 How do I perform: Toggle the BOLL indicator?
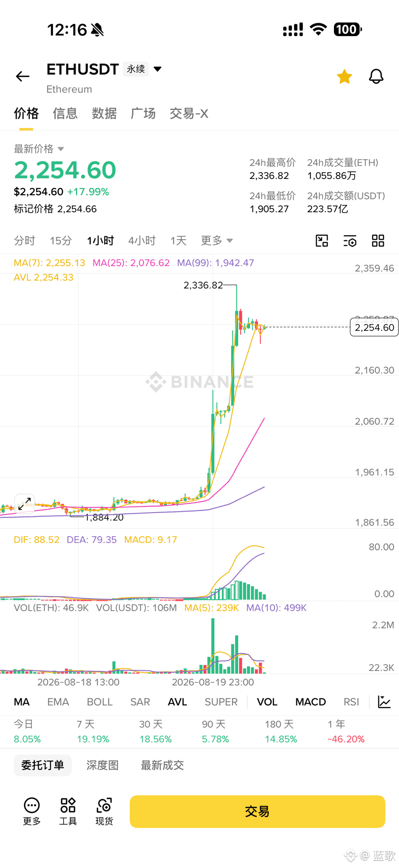100,702
